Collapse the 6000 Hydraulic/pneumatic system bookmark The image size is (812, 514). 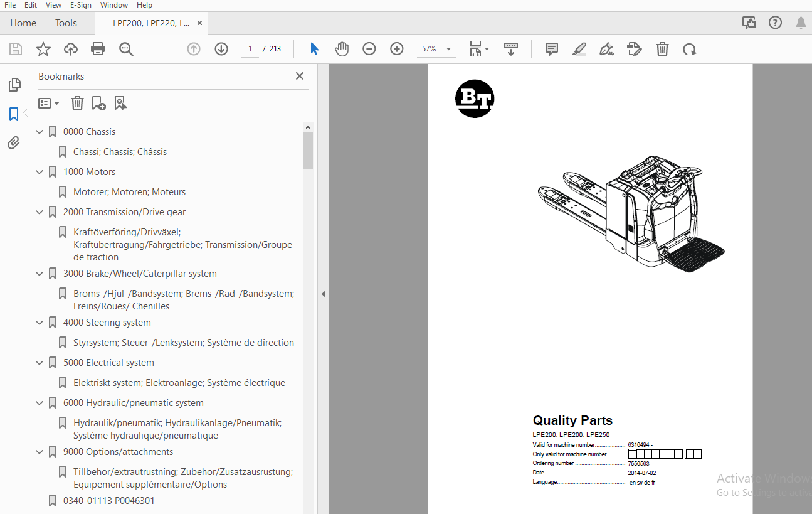[x=40, y=403]
